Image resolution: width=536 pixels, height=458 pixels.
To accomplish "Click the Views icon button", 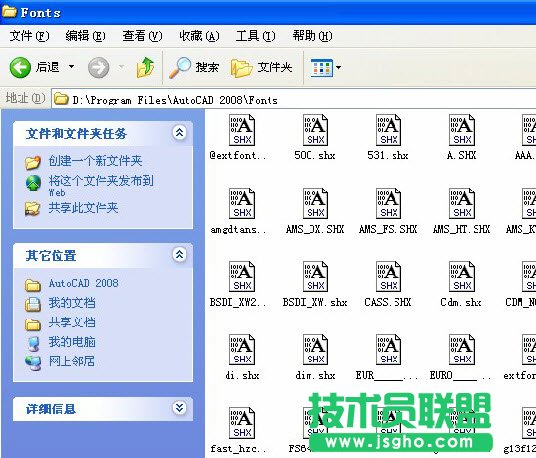I will pos(322,67).
